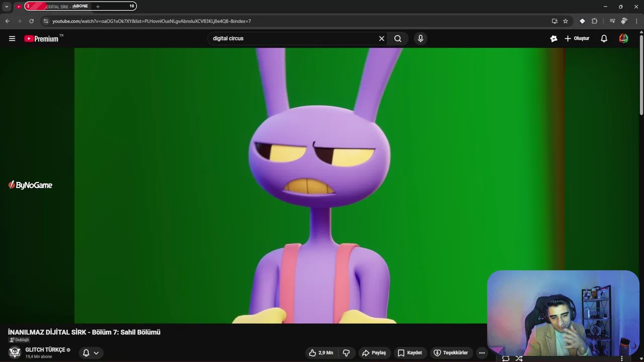Start voice search with microphone

(421, 39)
